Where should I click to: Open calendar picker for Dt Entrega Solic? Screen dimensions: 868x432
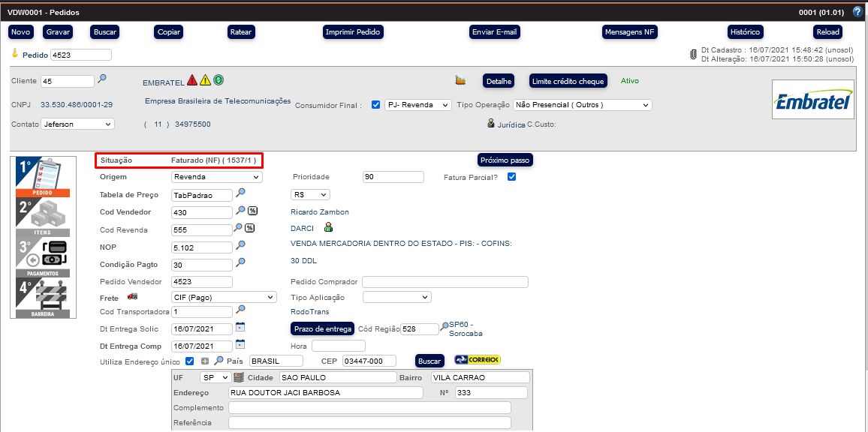tap(240, 328)
